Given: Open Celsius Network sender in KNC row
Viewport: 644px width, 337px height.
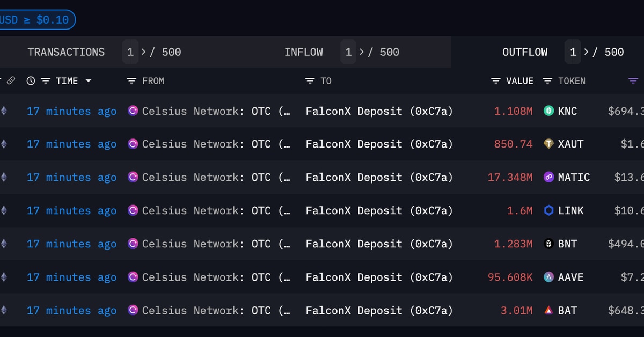Looking at the screenshot, I should 191,111.
